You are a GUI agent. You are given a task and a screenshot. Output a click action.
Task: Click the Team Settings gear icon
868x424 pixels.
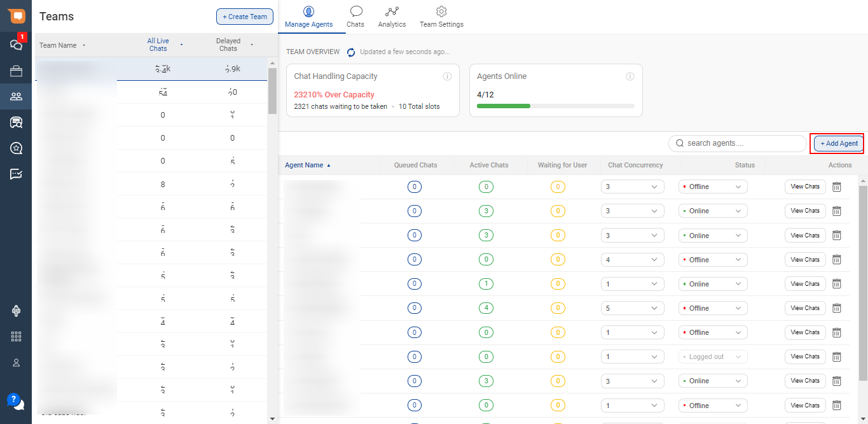tap(441, 11)
